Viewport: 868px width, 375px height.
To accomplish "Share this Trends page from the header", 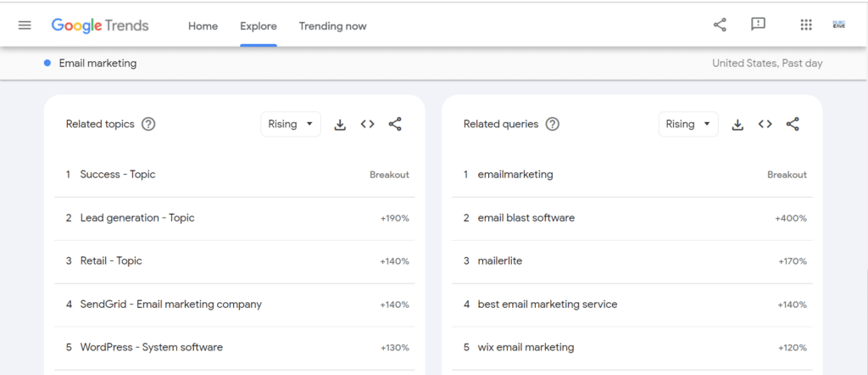I will pos(720,25).
